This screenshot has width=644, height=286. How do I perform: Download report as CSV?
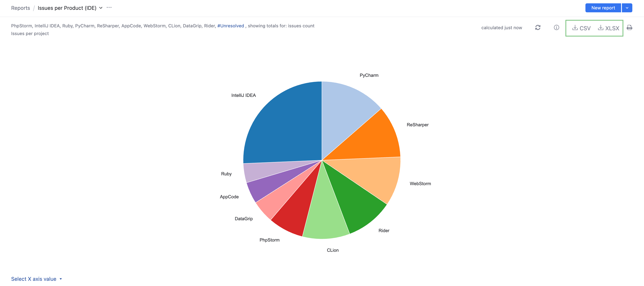pos(581,28)
